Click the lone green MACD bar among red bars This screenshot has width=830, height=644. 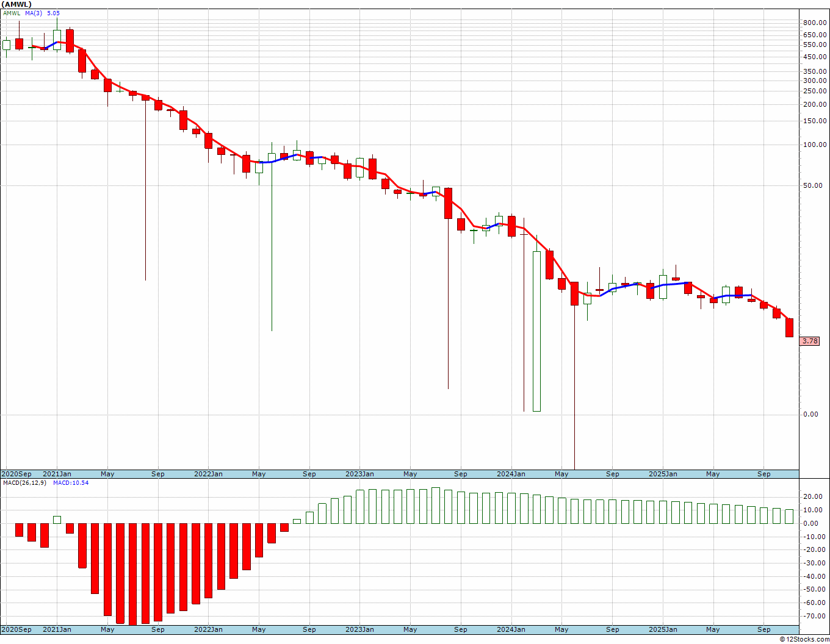pos(57,520)
